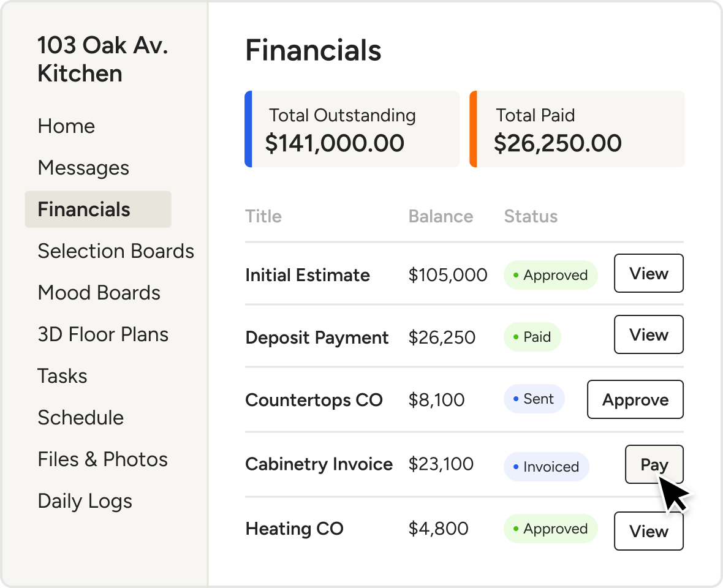Screen dimensions: 723x588
Task: Open the Home page in sidebar
Action: (66, 126)
